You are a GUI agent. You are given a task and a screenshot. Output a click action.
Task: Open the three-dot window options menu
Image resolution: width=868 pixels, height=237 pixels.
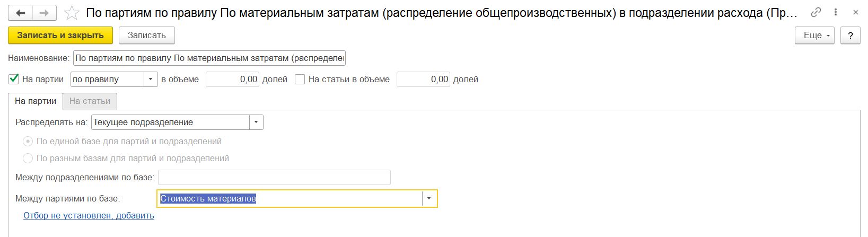pyautogui.click(x=836, y=12)
